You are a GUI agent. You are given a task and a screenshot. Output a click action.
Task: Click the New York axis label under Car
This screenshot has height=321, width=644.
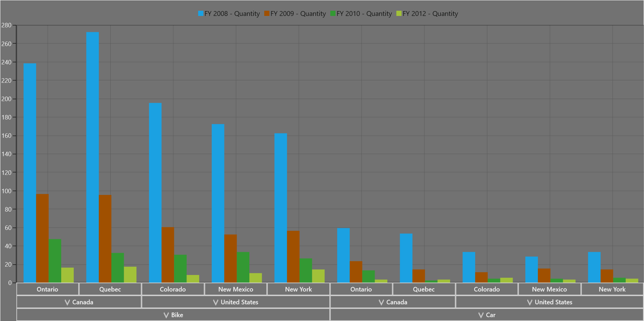tap(612, 289)
